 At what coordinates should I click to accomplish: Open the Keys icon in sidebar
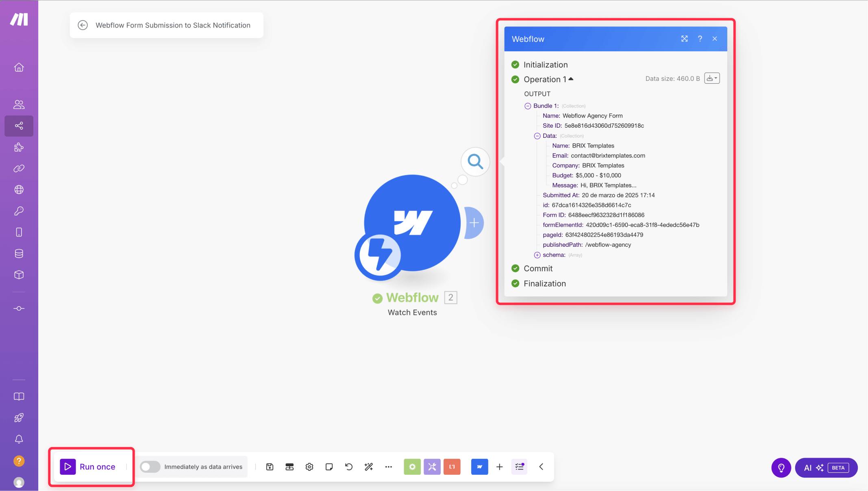pos(19,211)
